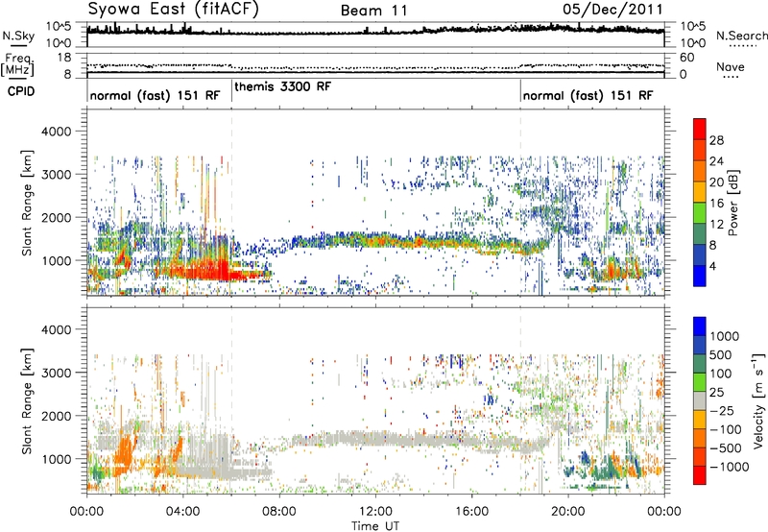Click the 4000 km tick label of the power panel
The width and height of the screenshot is (768, 532).
pos(56,132)
